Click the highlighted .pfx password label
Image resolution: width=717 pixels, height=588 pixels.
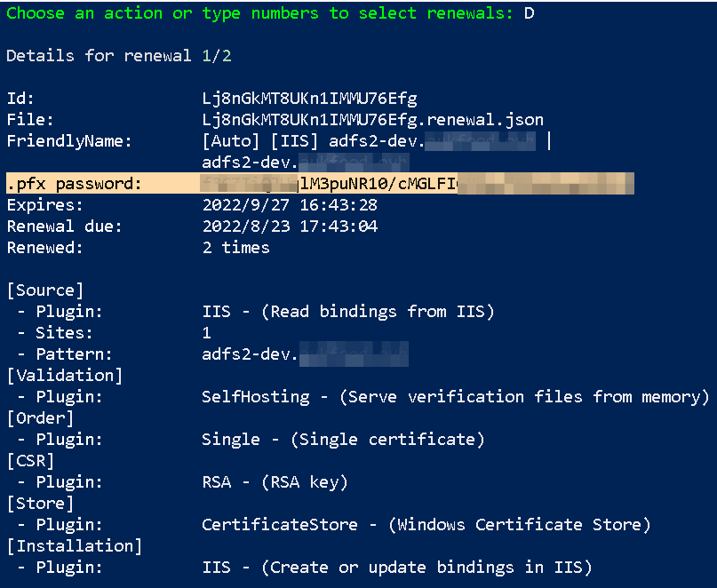[x=74, y=184]
